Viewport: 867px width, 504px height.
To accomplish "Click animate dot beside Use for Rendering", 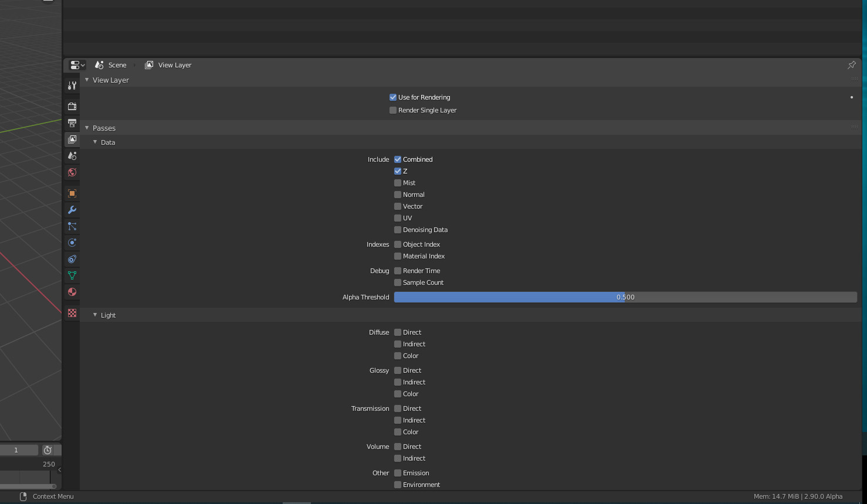I will click(852, 97).
